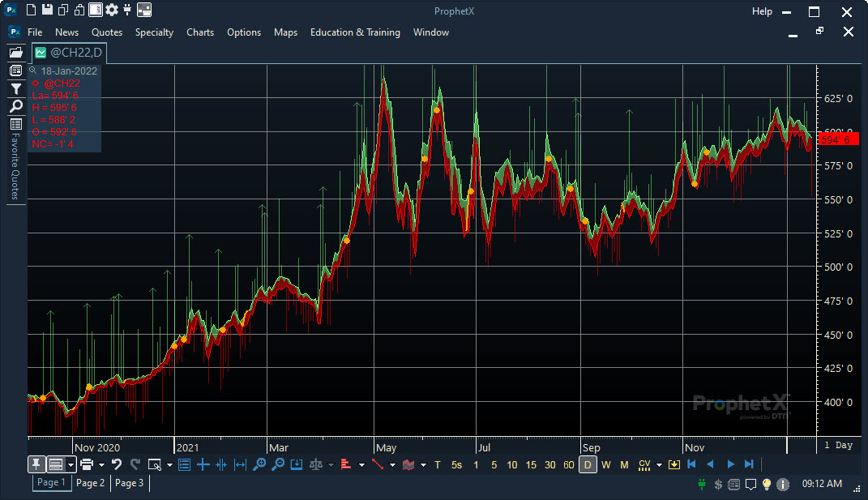The height and width of the screenshot is (500, 868).
Task: Open the news page icon in left sidebar
Action: coord(16,71)
